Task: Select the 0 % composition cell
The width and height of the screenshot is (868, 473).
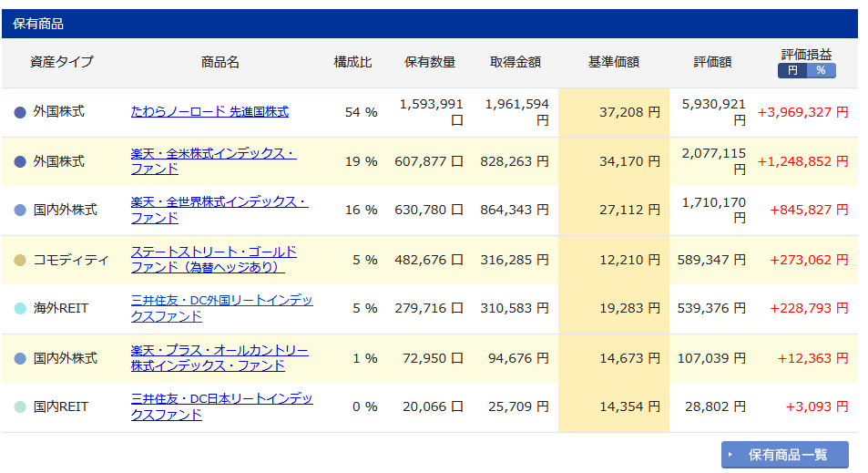Action: click(365, 406)
